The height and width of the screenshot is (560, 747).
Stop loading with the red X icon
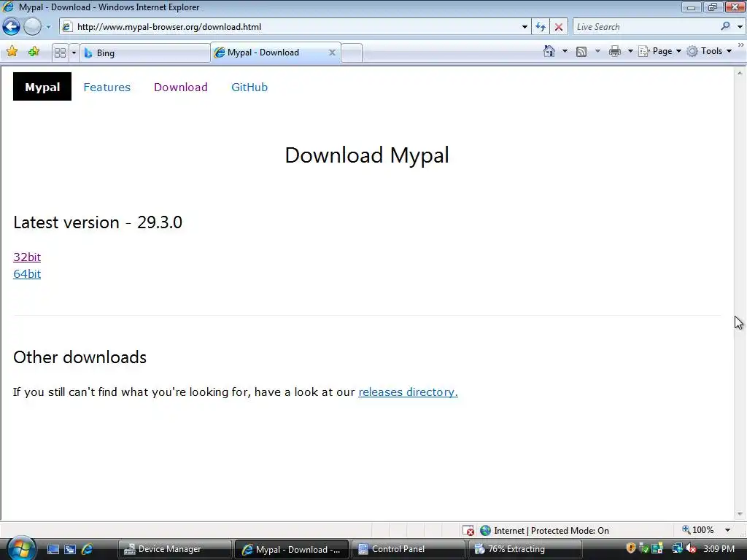point(559,27)
